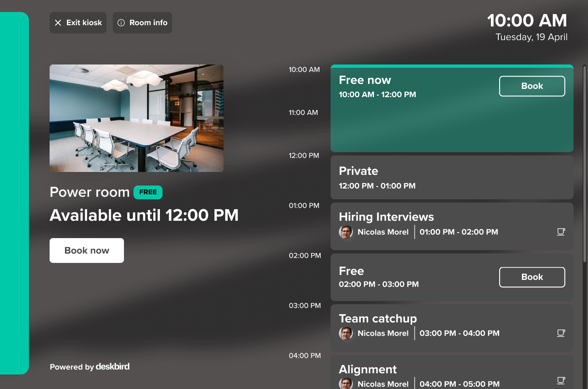Click Book for the 02:00 PM free slot

tap(532, 277)
